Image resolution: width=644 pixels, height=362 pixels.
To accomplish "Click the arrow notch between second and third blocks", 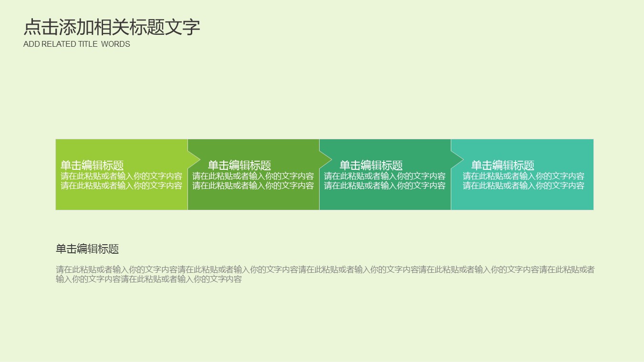I will (326, 158).
